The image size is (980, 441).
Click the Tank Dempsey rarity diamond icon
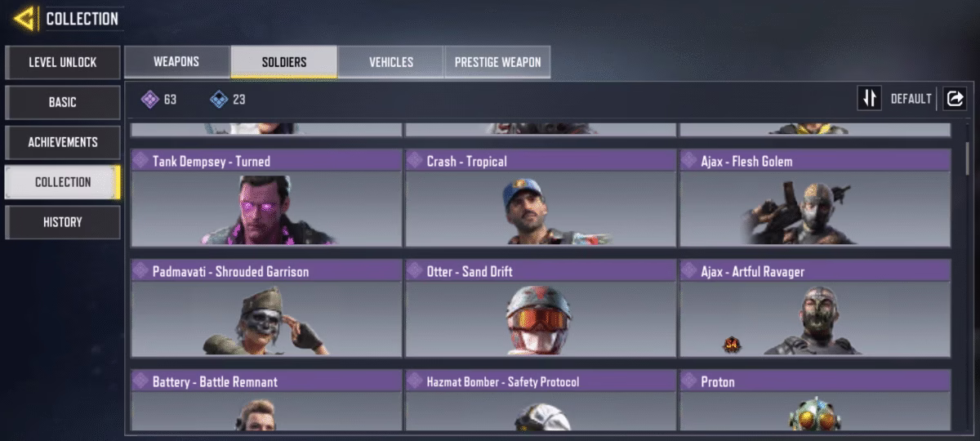pyautogui.click(x=140, y=161)
